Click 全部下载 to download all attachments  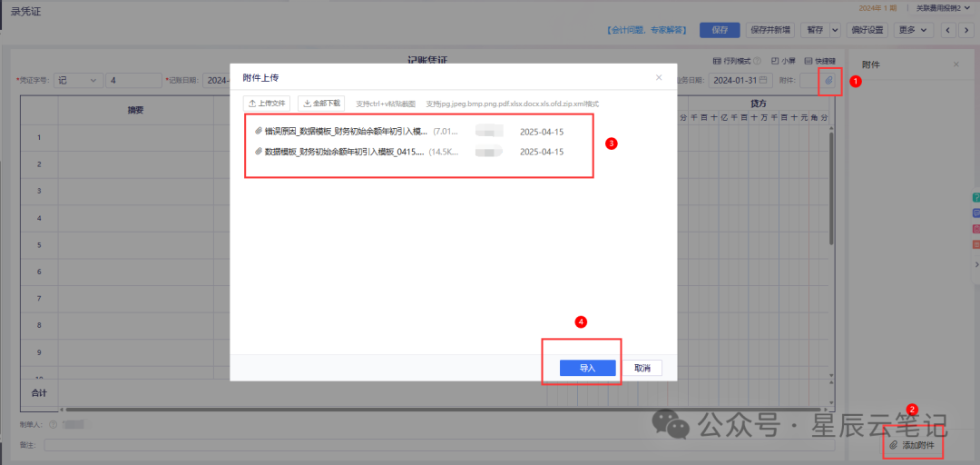[322, 104]
